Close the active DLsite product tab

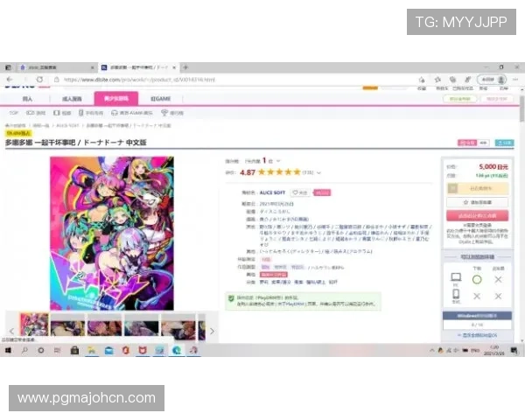(174, 67)
